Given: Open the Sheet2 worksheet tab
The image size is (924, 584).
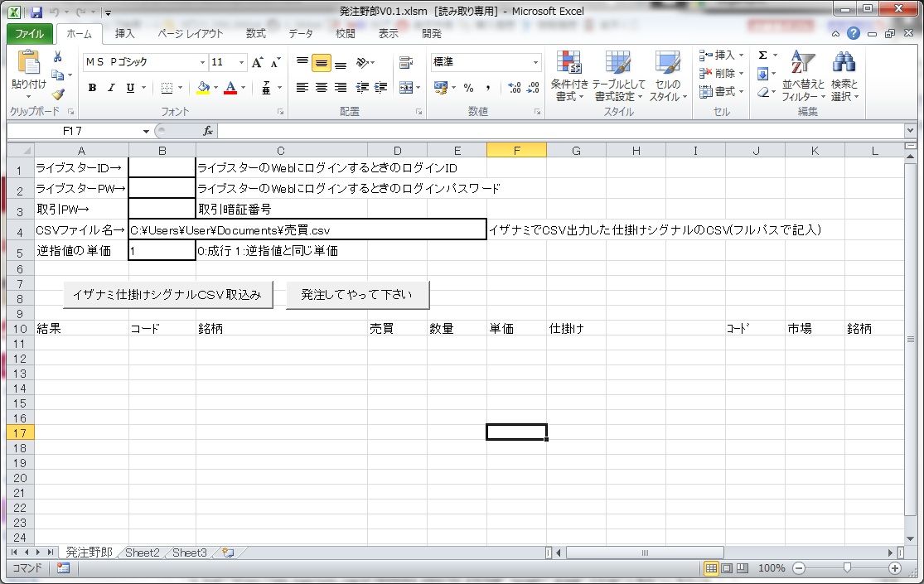Looking at the screenshot, I should tap(142, 553).
